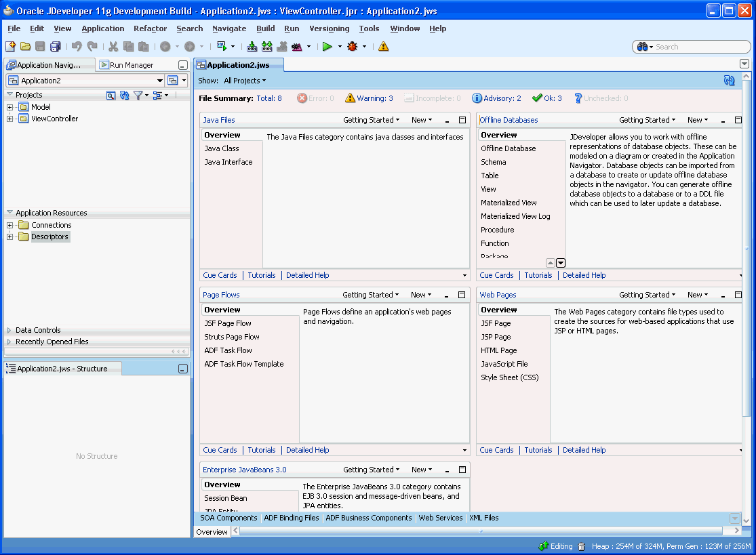The height and width of the screenshot is (555, 756).
Task: Click the Save All toolbar icon
Action: [x=56, y=47]
